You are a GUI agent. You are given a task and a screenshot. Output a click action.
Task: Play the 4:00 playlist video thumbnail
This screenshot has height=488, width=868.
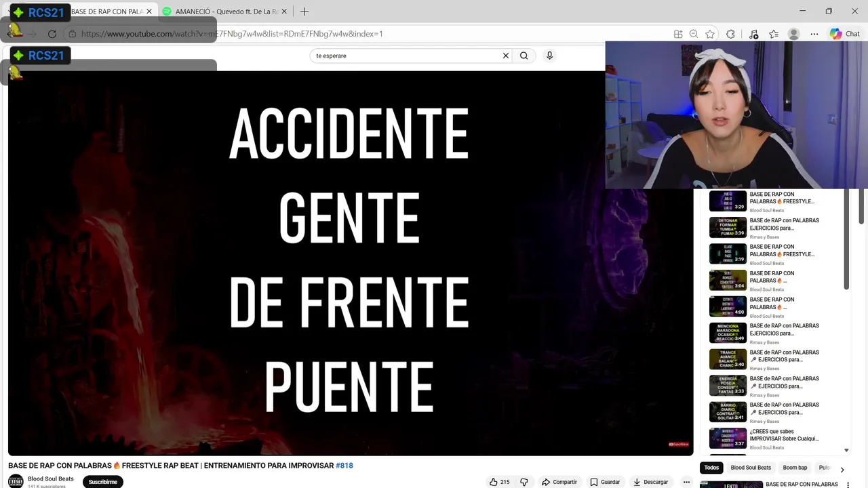(728, 306)
